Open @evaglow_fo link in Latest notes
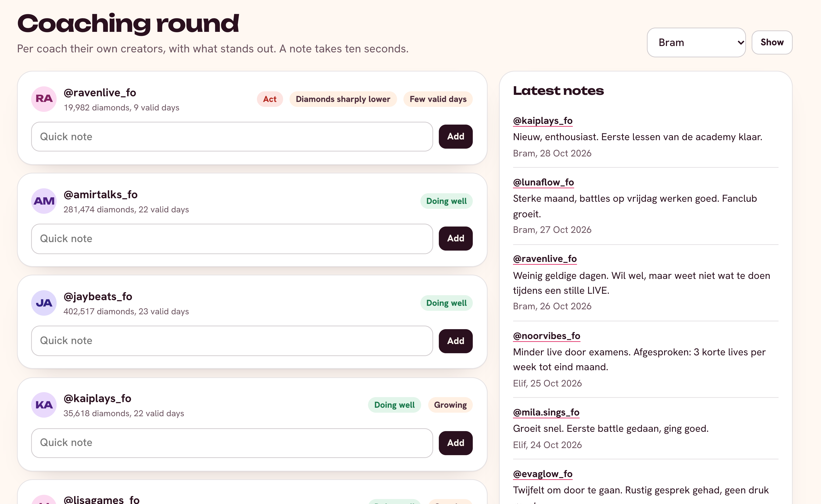The width and height of the screenshot is (821, 504). click(x=543, y=474)
